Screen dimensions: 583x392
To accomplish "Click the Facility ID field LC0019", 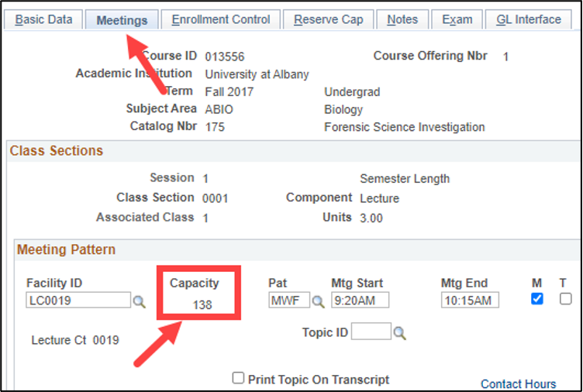I will [x=78, y=301].
